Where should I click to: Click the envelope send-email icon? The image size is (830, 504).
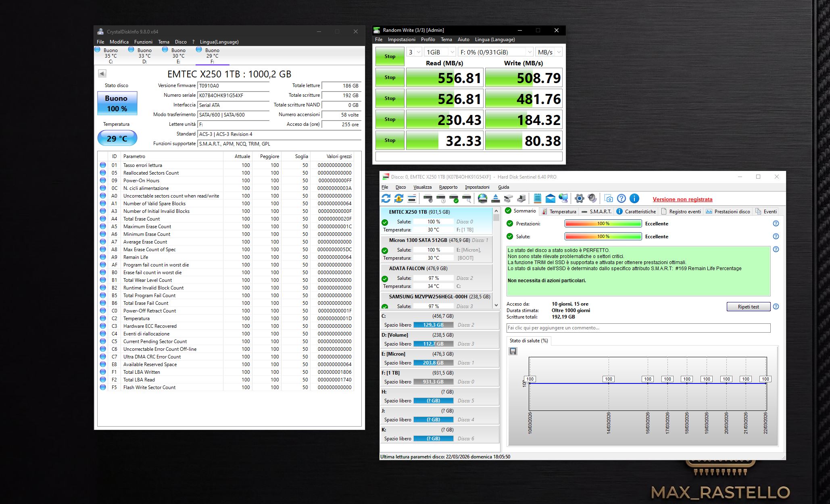[x=550, y=198]
